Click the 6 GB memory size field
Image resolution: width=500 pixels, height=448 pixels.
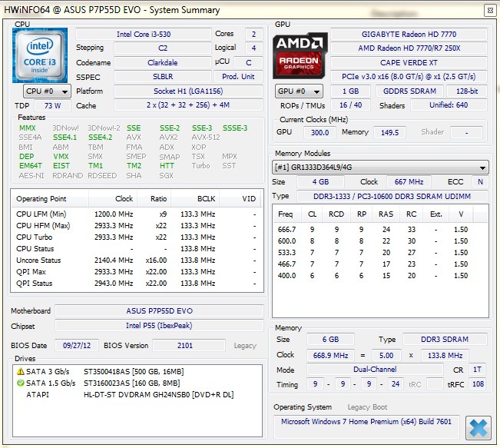(330, 339)
